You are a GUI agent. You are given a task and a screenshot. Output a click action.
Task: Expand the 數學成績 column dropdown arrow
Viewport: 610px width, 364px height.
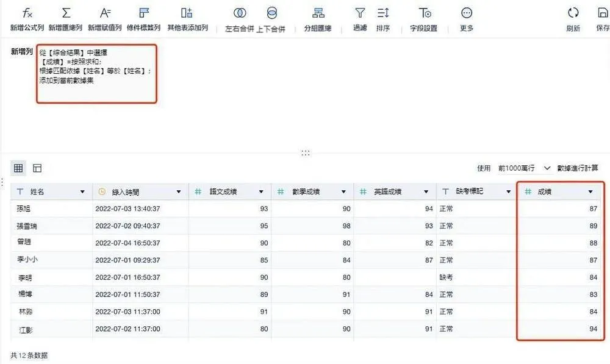click(x=343, y=191)
